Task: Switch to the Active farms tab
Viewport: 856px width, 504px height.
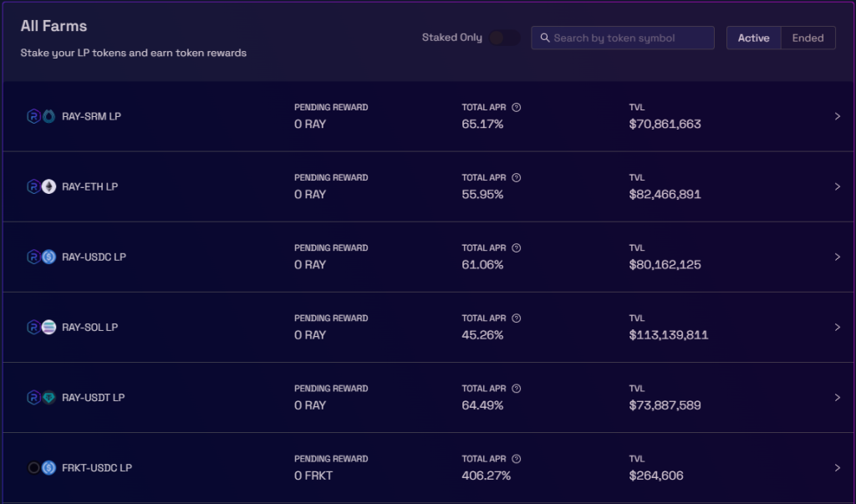Action: click(753, 38)
